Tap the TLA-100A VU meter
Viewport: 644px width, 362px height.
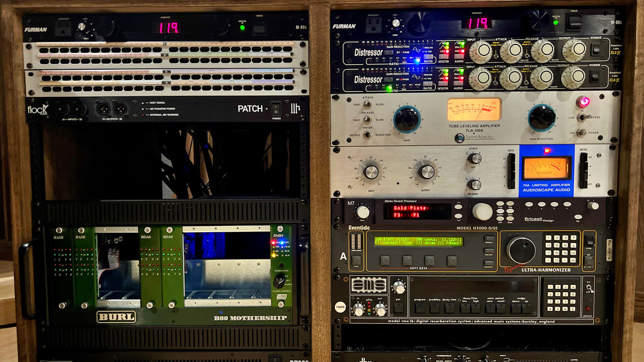pyautogui.click(x=474, y=110)
